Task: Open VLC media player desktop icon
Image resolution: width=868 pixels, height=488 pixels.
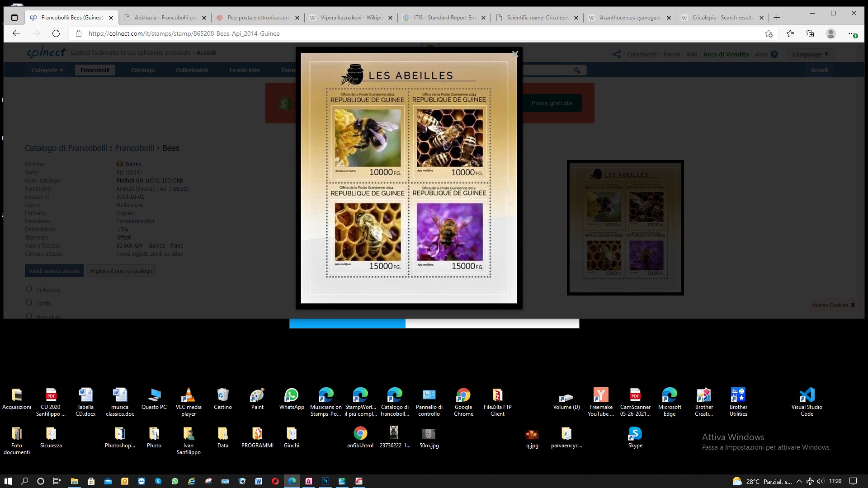Action: (189, 402)
